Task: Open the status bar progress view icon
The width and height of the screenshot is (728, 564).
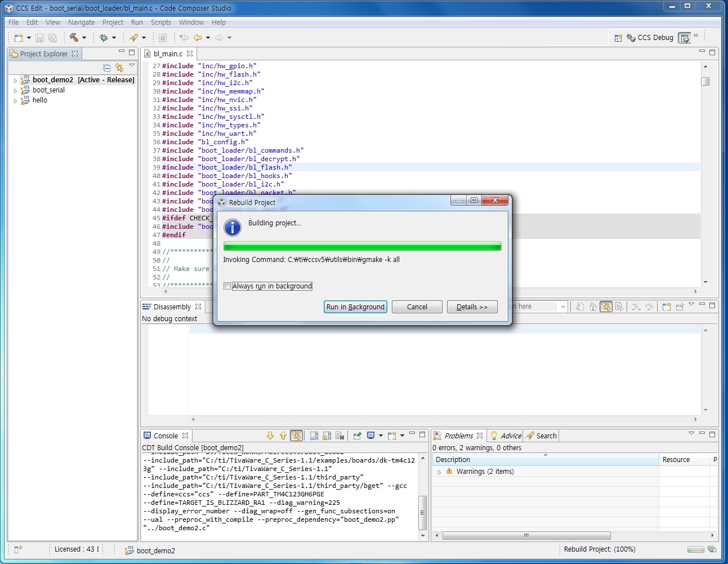Action: tap(712, 549)
